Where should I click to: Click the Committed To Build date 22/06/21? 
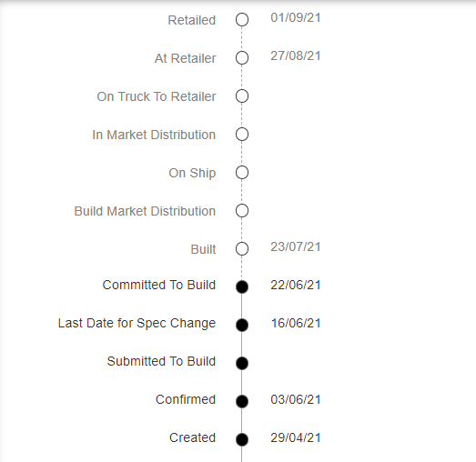[296, 286]
